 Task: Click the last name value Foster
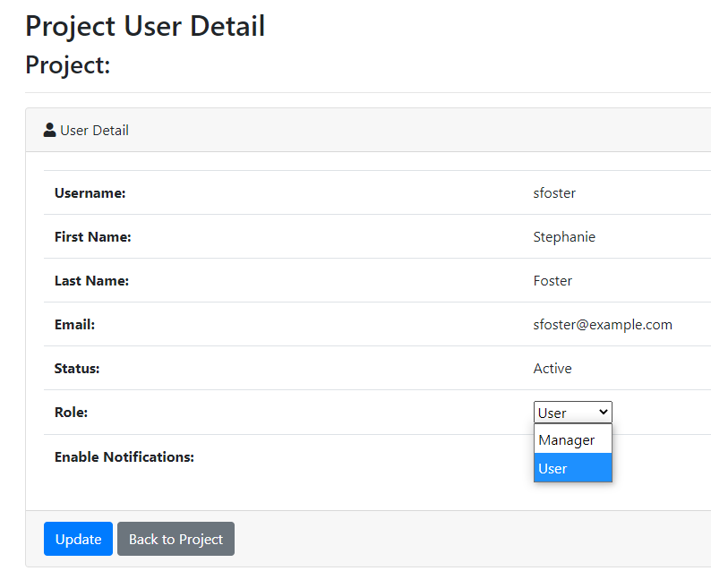click(x=553, y=281)
